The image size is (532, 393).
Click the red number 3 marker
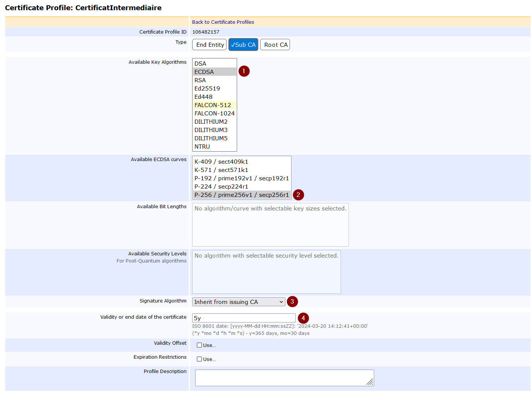point(292,302)
